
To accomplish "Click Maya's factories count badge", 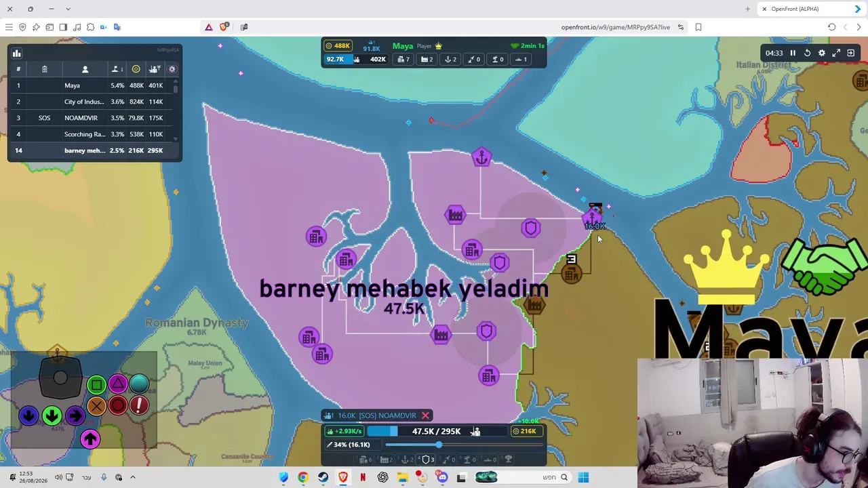I will click(427, 60).
